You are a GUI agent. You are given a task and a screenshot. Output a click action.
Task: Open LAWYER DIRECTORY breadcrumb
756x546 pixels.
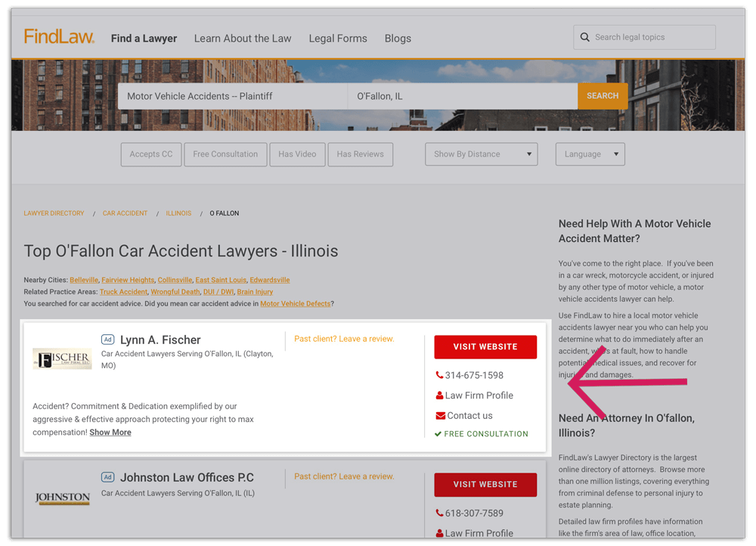point(54,213)
